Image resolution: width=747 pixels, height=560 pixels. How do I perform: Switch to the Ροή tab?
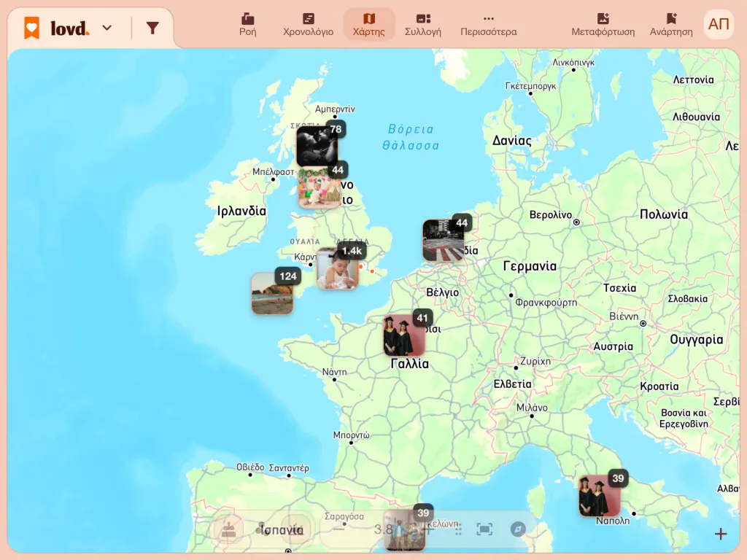tap(248, 24)
